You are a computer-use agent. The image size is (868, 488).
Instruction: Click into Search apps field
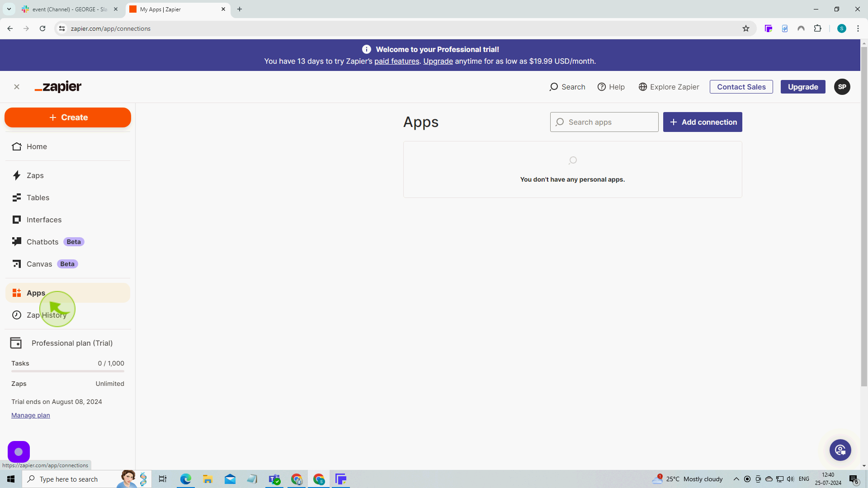click(604, 122)
